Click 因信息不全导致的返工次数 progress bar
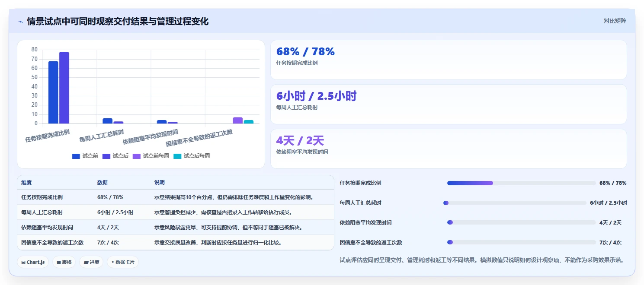 [x=521, y=242]
